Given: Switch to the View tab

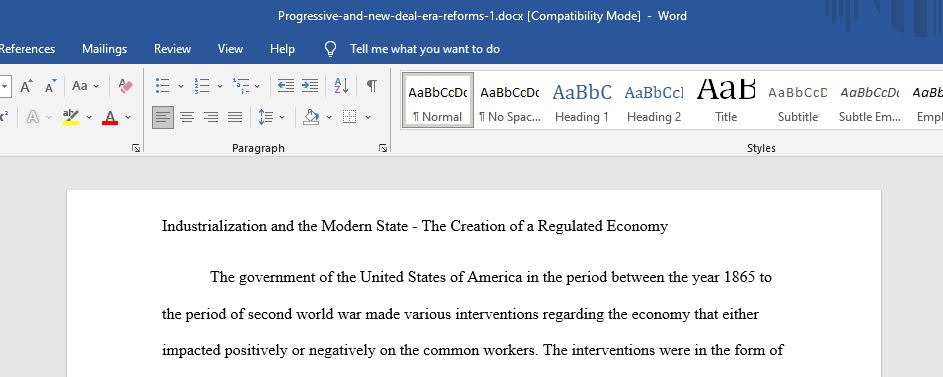Looking at the screenshot, I should point(230,49).
